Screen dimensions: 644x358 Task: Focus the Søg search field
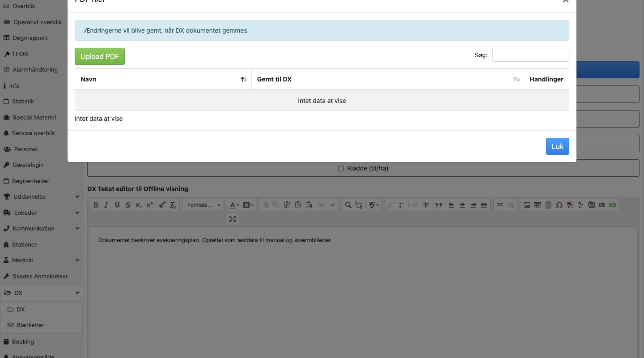(531, 55)
